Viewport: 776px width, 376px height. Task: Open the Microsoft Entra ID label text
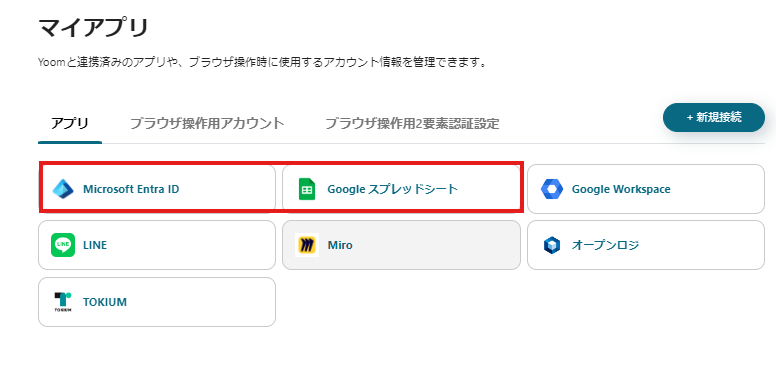pyautogui.click(x=131, y=189)
